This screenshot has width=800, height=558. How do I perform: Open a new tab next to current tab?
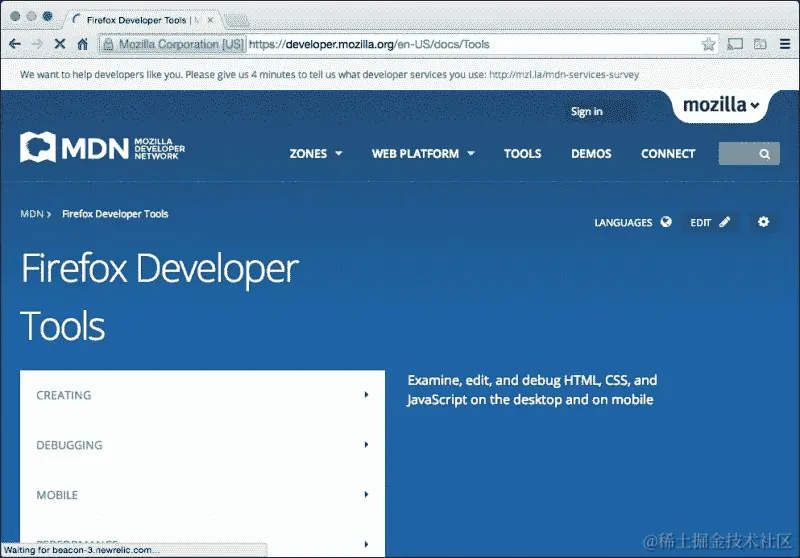[x=236, y=20]
